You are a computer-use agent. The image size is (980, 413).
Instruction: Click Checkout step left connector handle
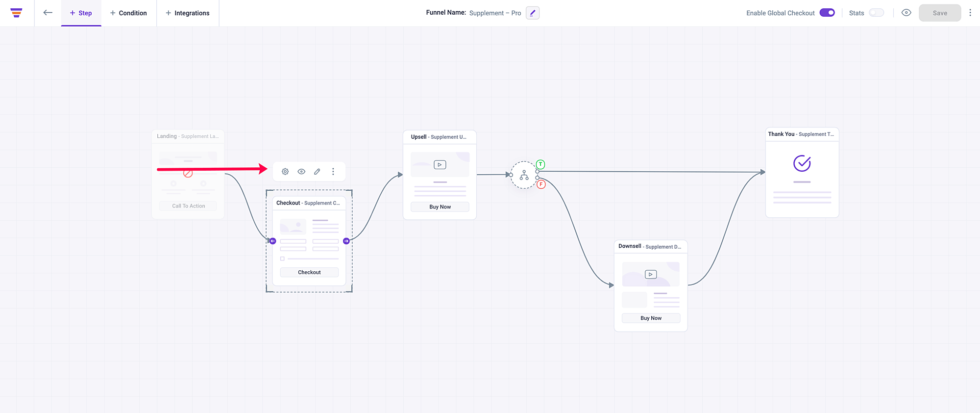273,241
